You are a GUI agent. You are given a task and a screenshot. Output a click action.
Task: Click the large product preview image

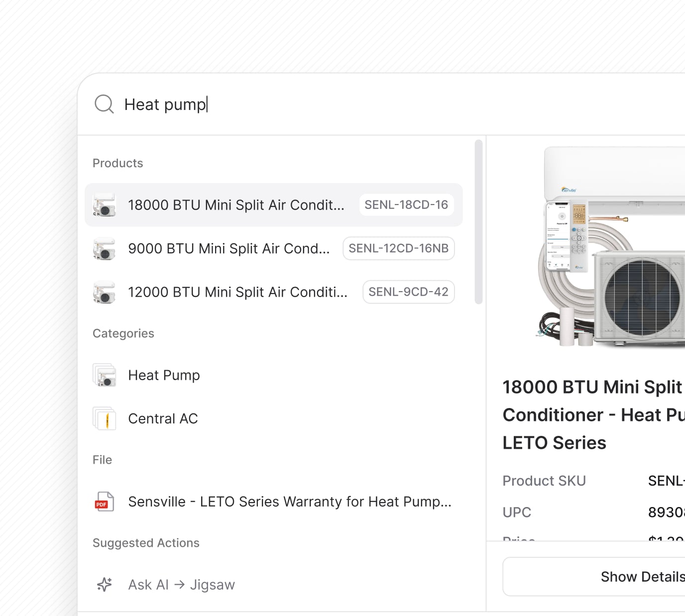pyautogui.click(x=611, y=247)
